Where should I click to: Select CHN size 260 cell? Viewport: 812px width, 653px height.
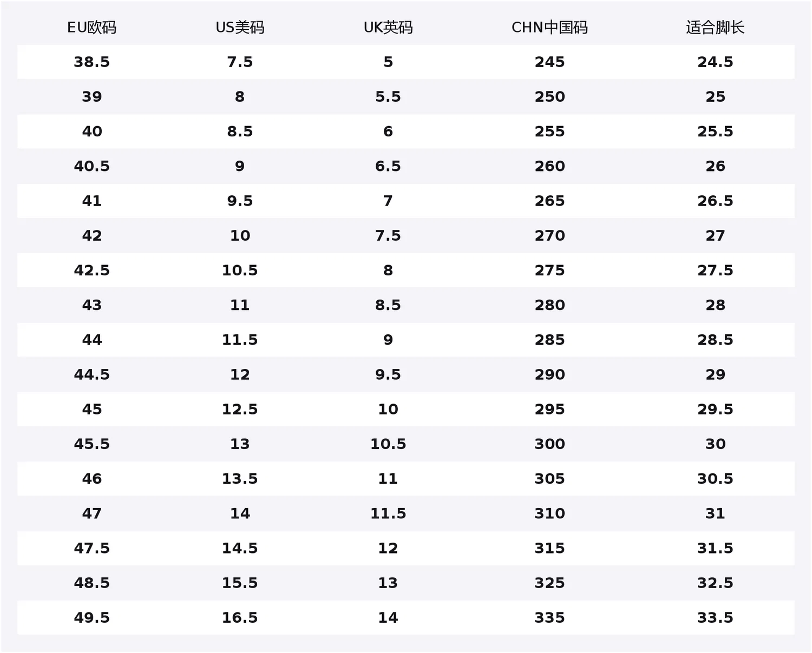coord(549,166)
